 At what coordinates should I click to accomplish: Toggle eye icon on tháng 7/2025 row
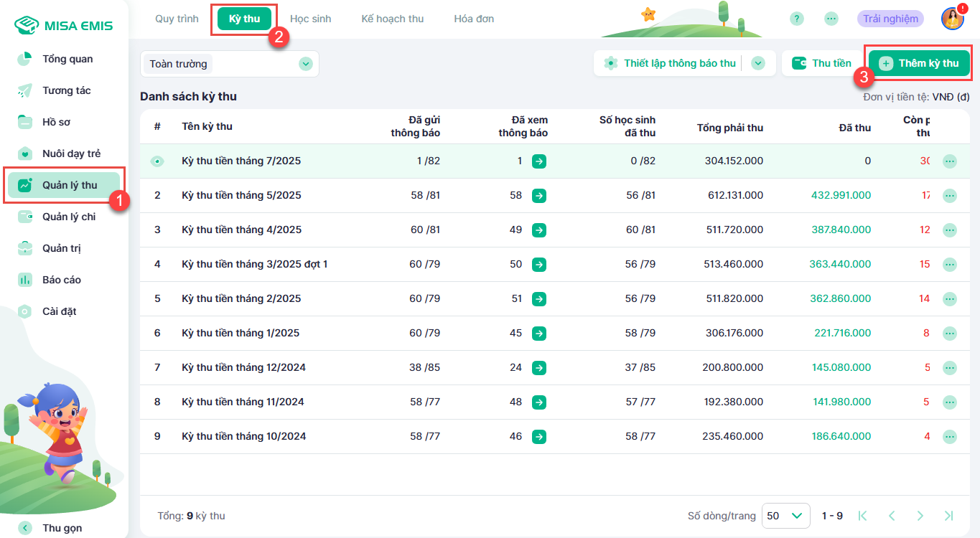click(157, 161)
